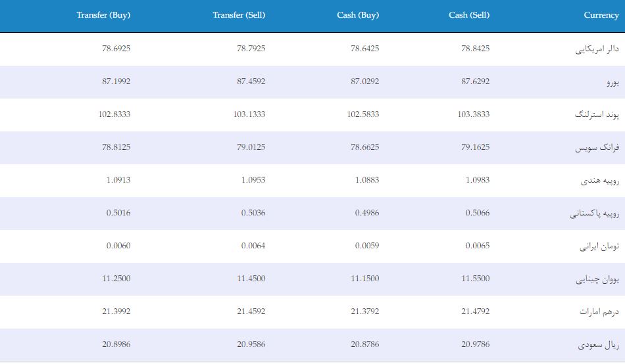Select the درهم امارات currency label

pyautogui.click(x=599, y=311)
